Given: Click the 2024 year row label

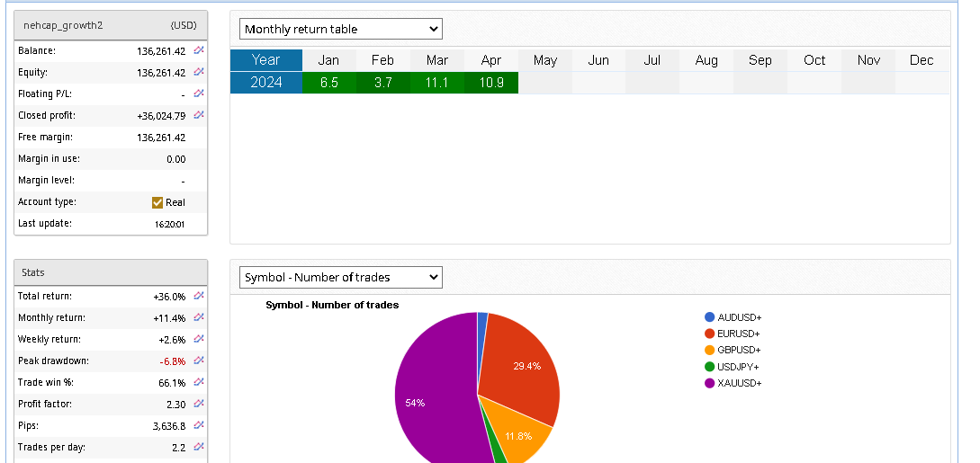Looking at the screenshot, I should coord(265,83).
